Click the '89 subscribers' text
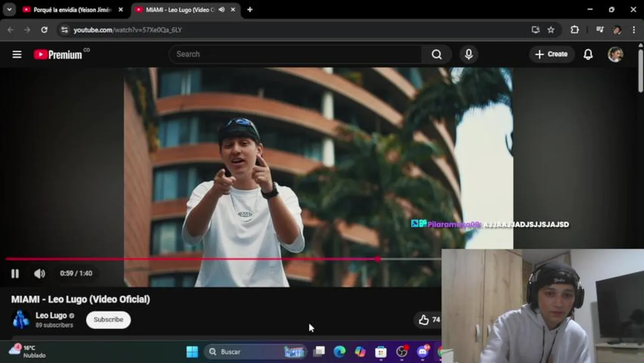Screen dimensions: 644x363 click(x=54, y=326)
